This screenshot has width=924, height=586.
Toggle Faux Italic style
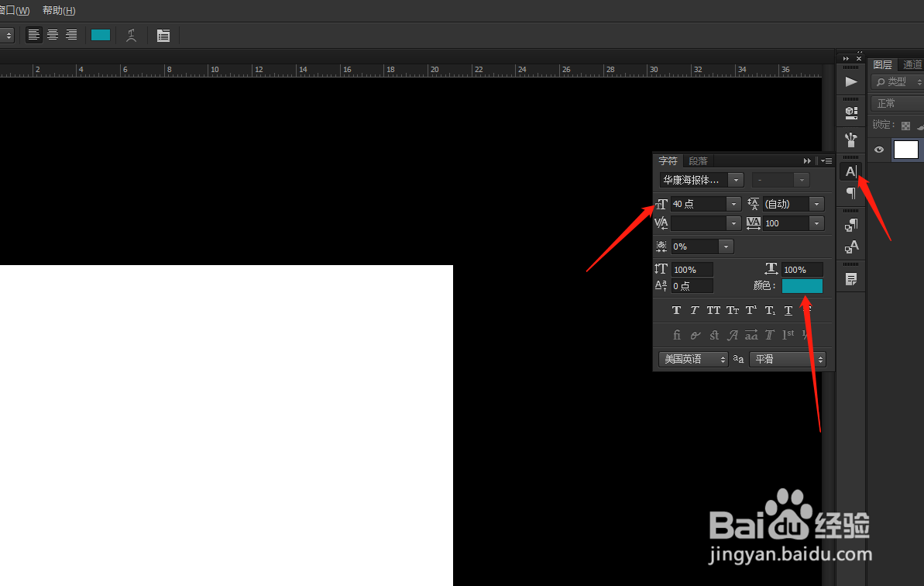coord(695,310)
